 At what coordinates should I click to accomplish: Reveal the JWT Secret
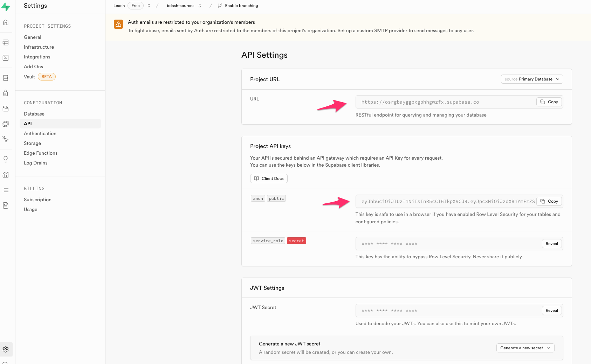point(551,310)
